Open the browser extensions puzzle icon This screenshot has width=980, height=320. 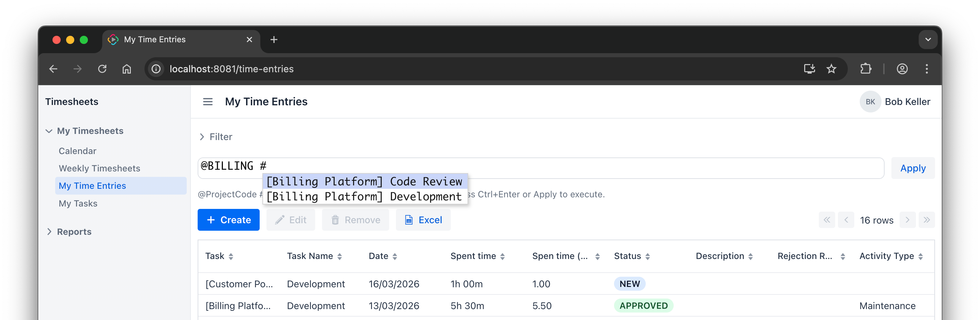(x=866, y=69)
